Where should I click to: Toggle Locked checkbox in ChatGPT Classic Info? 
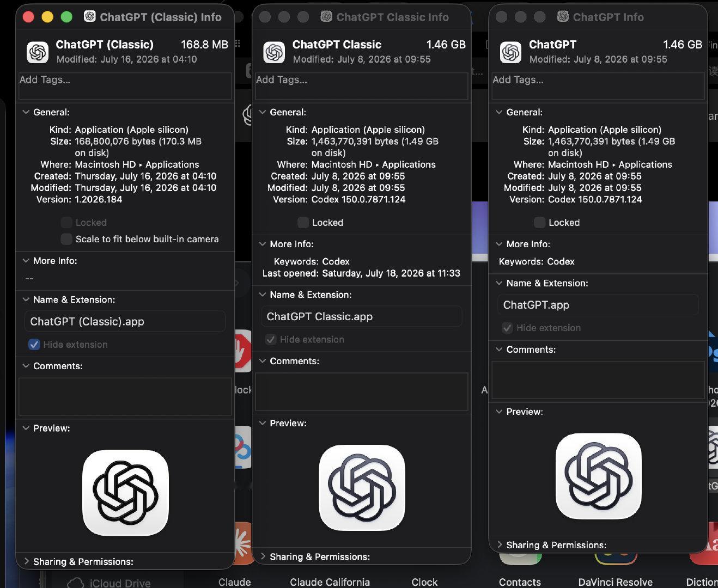click(303, 222)
